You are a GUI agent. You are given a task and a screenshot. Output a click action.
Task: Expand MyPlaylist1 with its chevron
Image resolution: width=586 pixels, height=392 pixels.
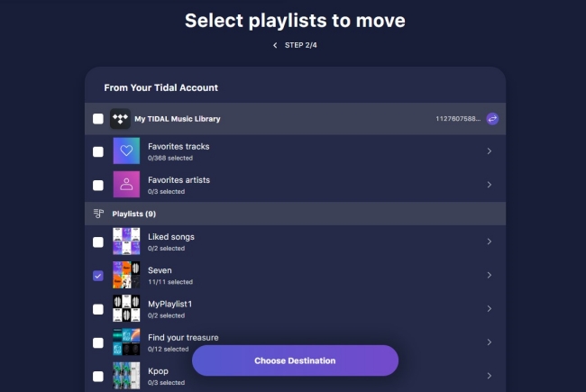click(x=490, y=309)
